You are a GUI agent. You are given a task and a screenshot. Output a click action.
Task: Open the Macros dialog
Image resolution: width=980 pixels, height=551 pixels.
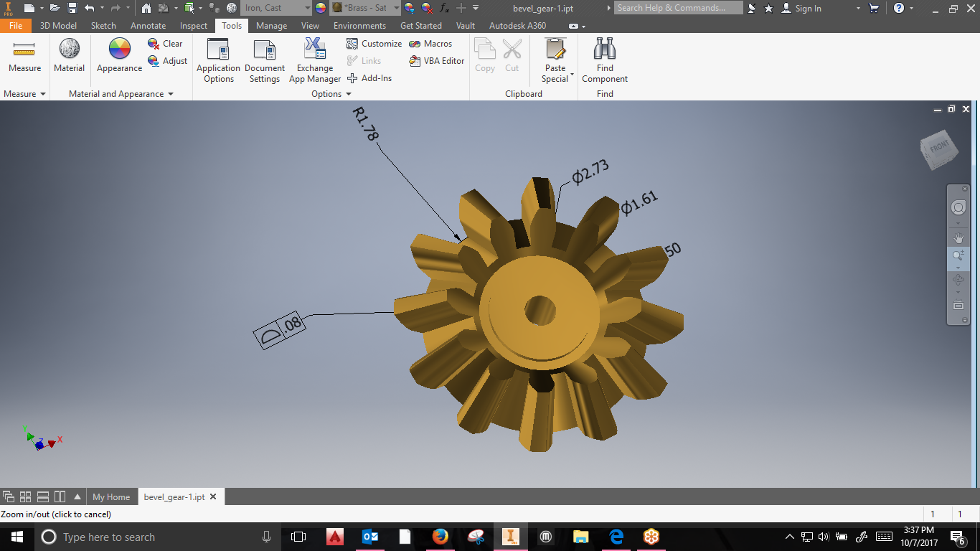point(430,44)
